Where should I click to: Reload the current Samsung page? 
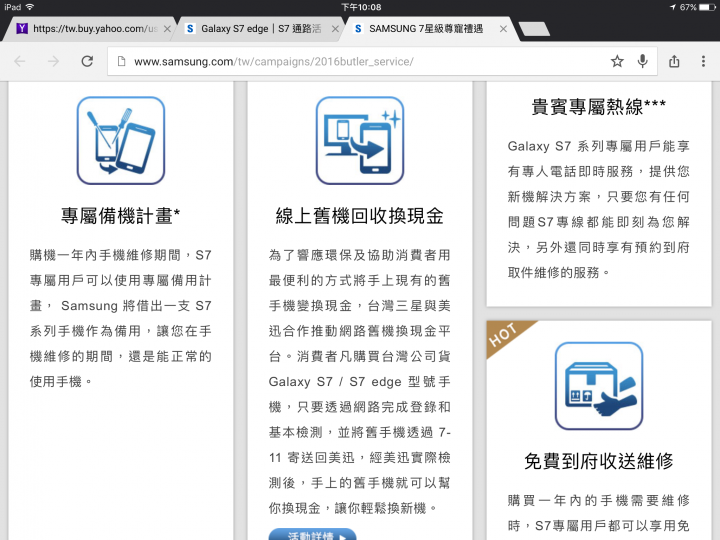pos(87,61)
